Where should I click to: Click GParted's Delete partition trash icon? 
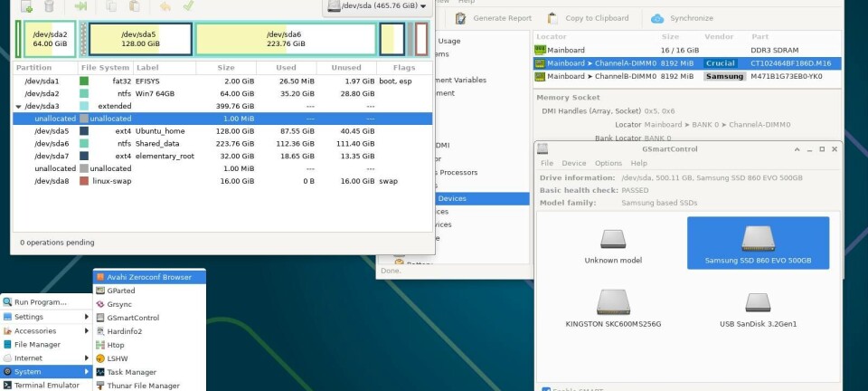tap(49, 6)
